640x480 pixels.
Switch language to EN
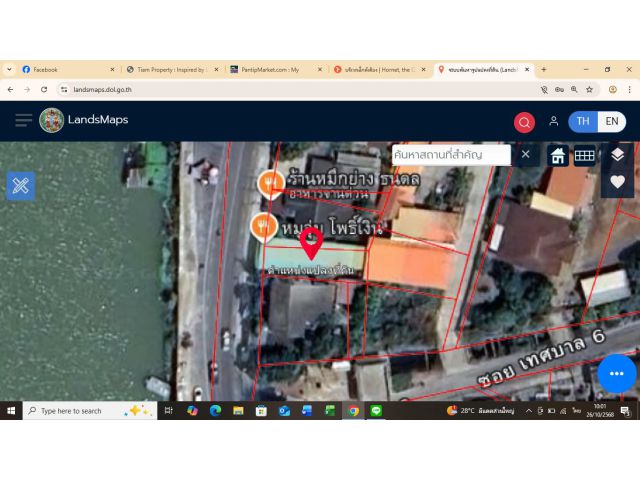click(611, 121)
